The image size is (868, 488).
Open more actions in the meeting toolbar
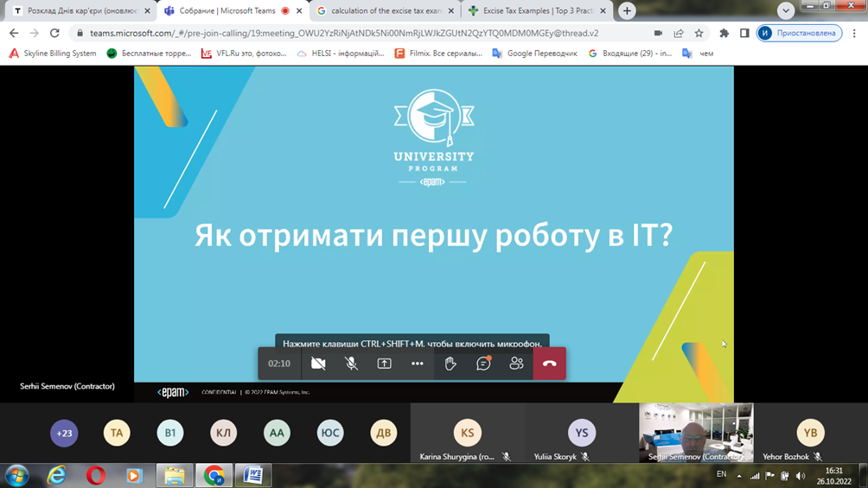coord(418,364)
